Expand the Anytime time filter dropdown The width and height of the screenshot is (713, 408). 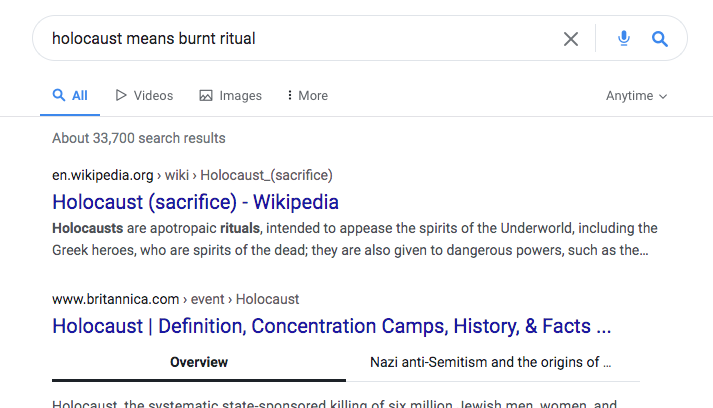click(636, 96)
